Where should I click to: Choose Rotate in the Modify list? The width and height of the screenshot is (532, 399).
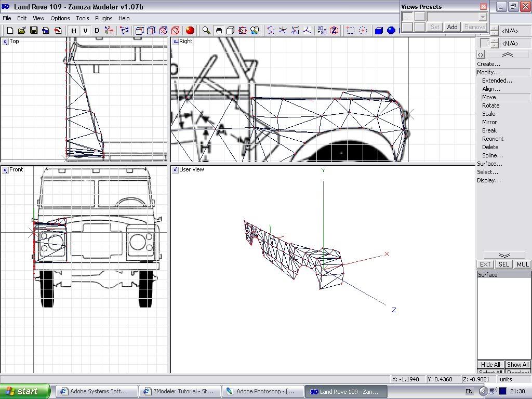[x=490, y=105]
